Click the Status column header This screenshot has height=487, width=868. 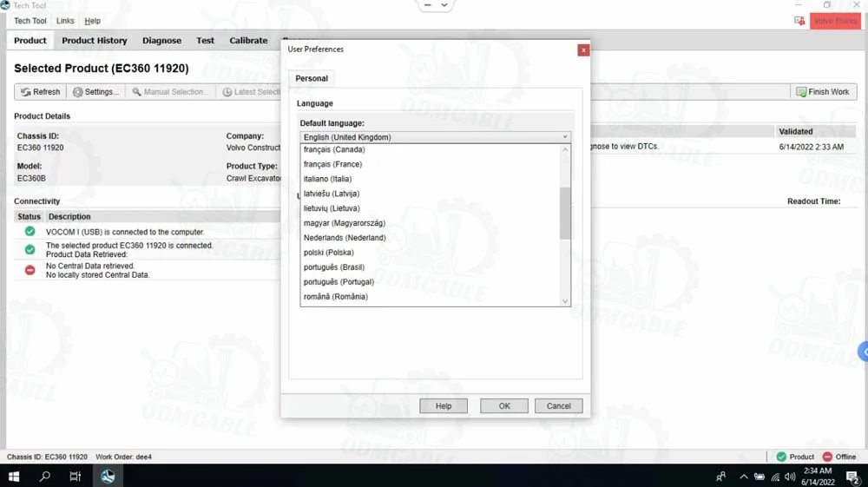(29, 216)
